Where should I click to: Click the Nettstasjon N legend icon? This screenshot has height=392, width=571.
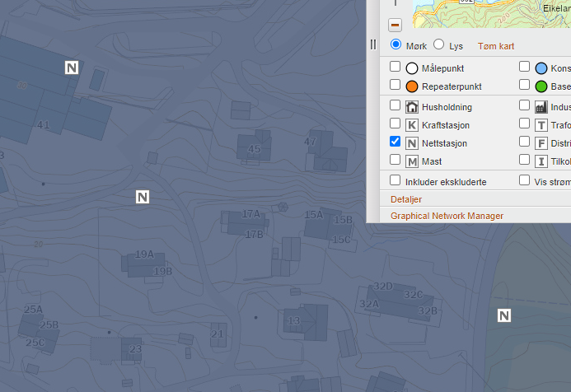coord(412,143)
